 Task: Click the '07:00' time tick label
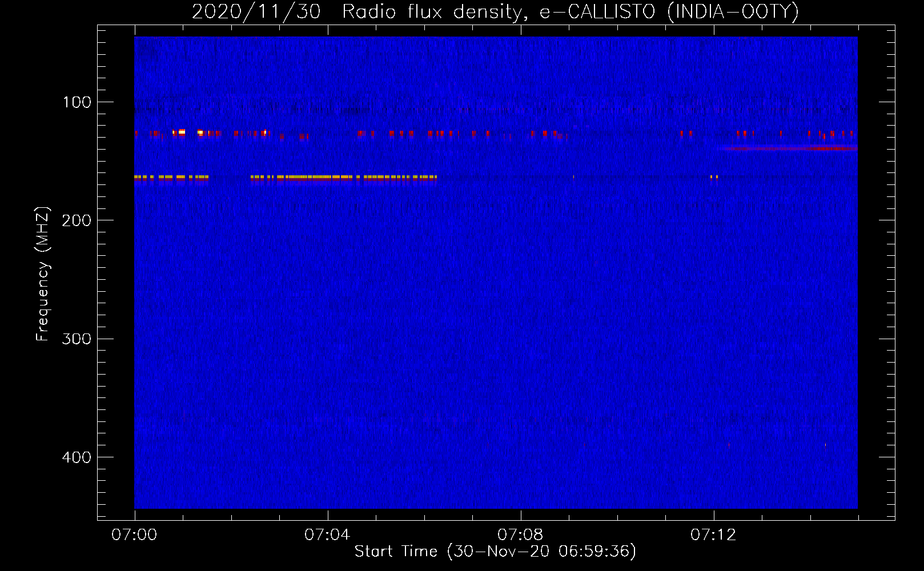[134, 535]
